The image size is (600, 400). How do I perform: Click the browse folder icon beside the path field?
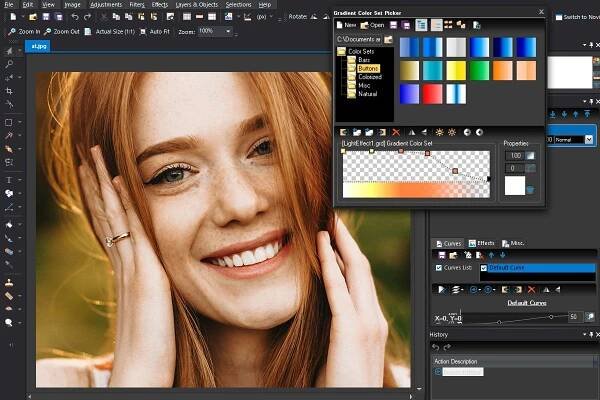pyautogui.click(x=389, y=39)
